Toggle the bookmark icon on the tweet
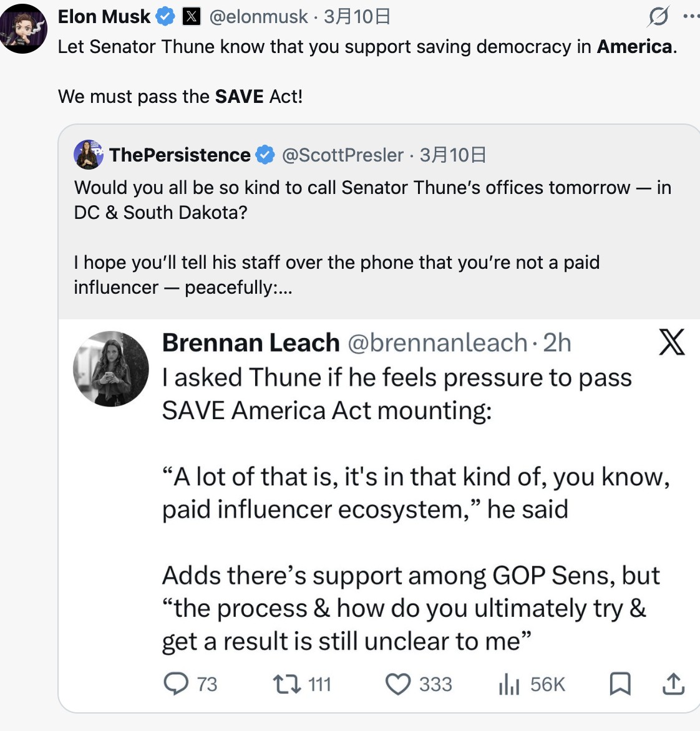Image resolution: width=700 pixels, height=731 pixels. [620, 684]
